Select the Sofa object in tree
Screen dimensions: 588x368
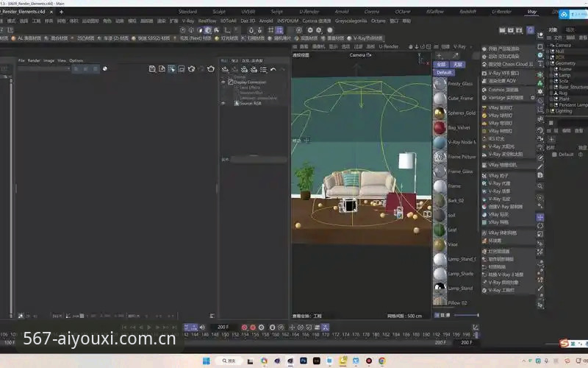pyautogui.click(x=564, y=81)
